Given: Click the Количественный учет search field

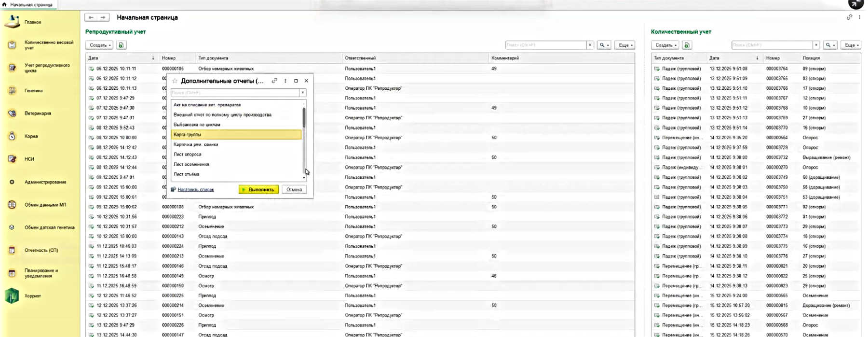Looking at the screenshot, I should pos(772,45).
